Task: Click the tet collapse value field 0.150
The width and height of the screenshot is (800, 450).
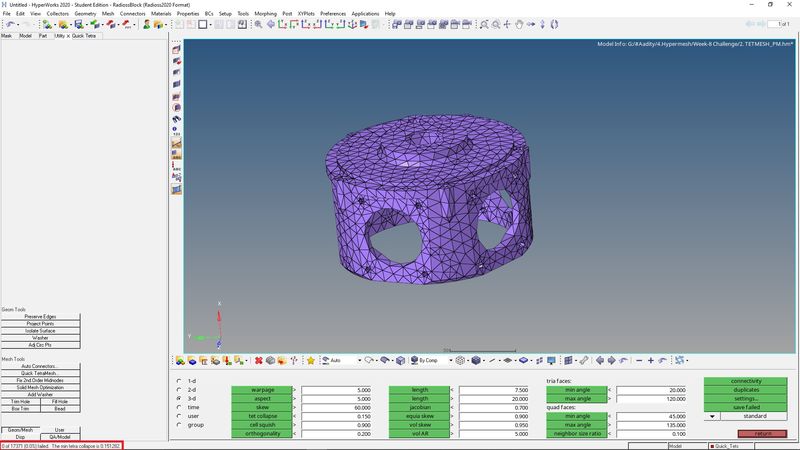Action: pyautogui.click(x=337, y=416)
